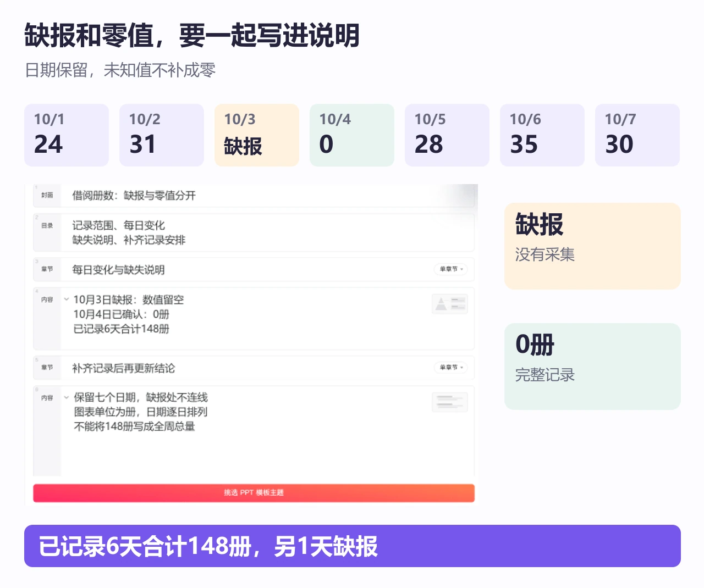Select the 10/3 date card marked 缺报
This screenshot has width=704, height=588.
[x=257, y=135]
